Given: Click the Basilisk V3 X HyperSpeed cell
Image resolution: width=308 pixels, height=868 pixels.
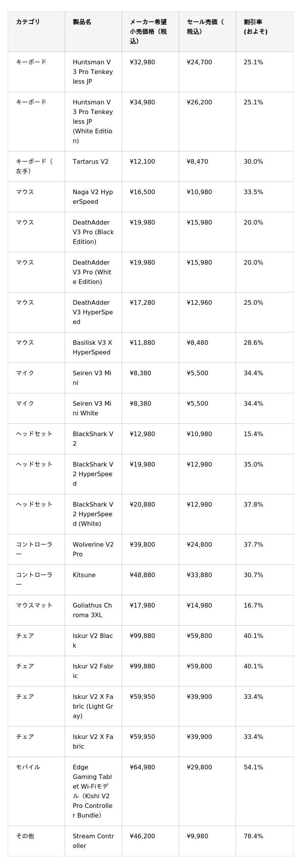Looking at the screenshot, I should click(x=92, y=348).
